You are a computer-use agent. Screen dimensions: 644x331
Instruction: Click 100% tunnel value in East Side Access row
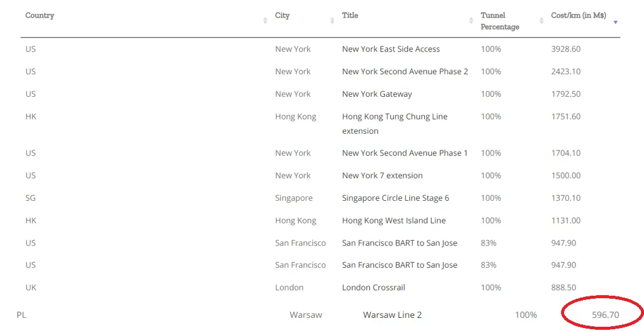[x=491, y=49]
